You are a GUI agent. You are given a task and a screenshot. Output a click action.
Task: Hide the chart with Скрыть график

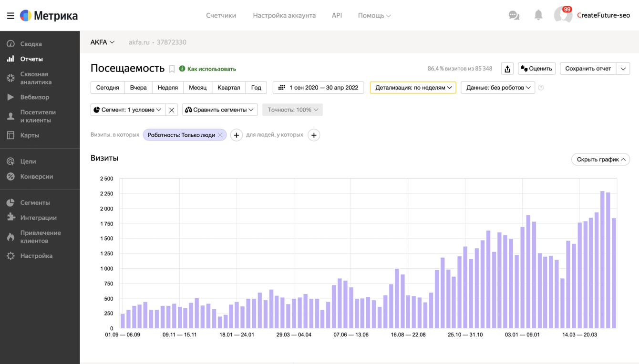[600, 160]
